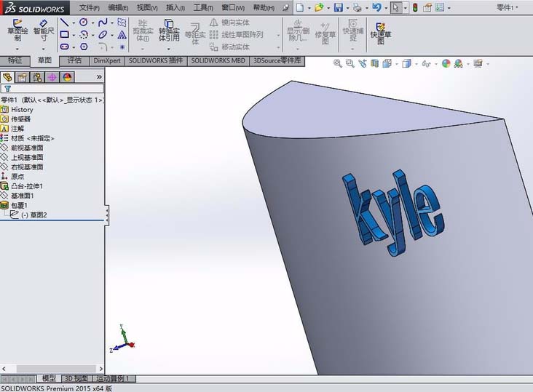Open the FeatureManager design tree tab
Viewport: 533px width, 392px height.
point(7,77)
